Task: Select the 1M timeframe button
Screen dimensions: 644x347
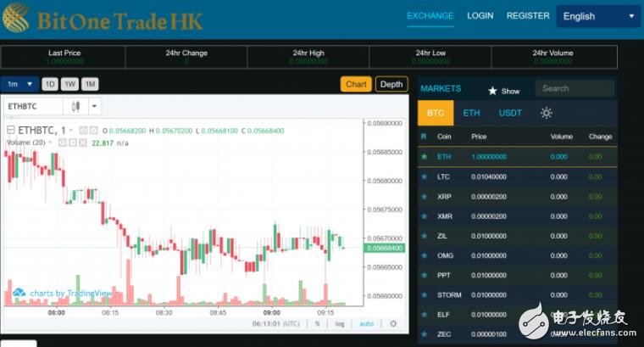Action: coord(90,84)
